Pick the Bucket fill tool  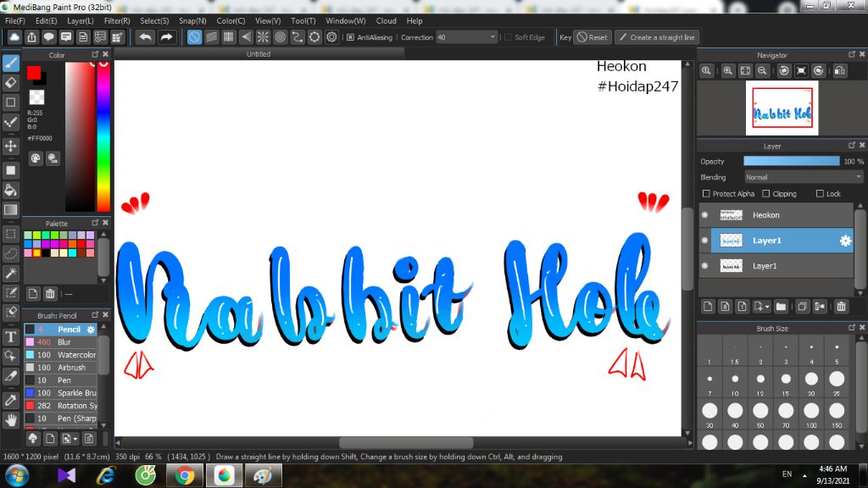coord(11,190)
